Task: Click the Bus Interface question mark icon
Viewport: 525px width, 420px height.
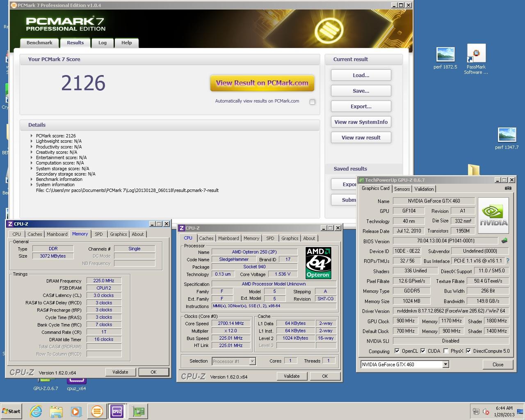Action: (x=508, y=261)
